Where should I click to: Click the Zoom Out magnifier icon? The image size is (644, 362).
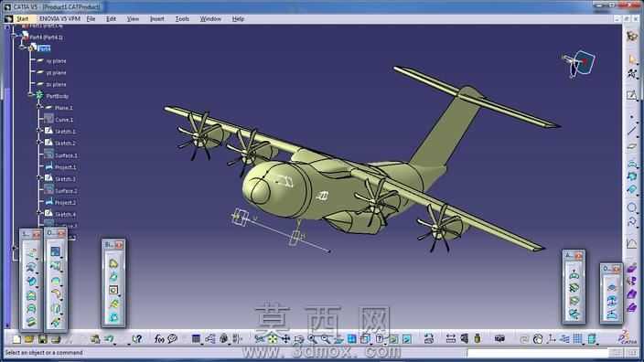coord(326,339)
